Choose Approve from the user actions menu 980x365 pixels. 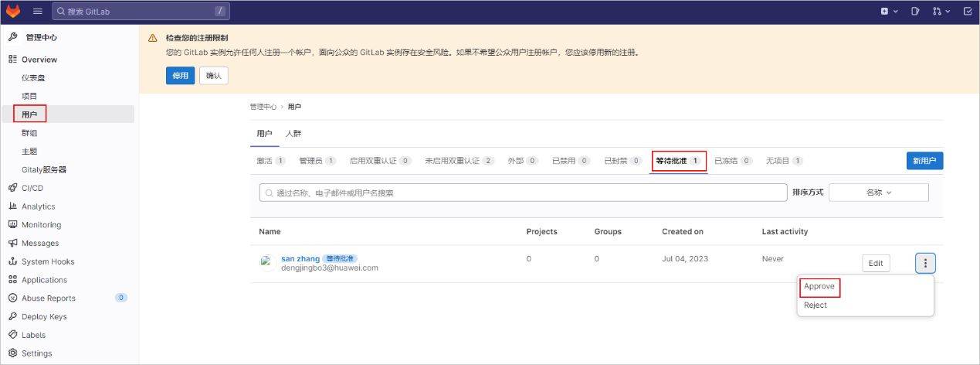pos(819,287)
